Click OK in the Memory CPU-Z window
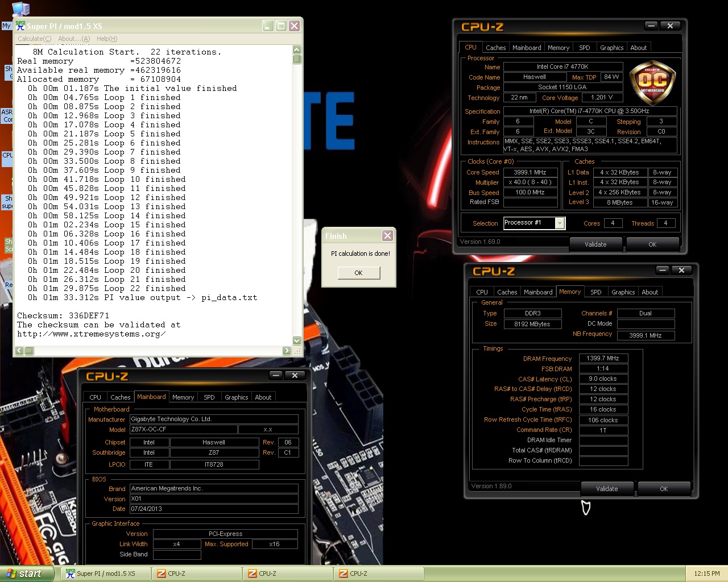728x582 pixels. [x=663, y=489]
